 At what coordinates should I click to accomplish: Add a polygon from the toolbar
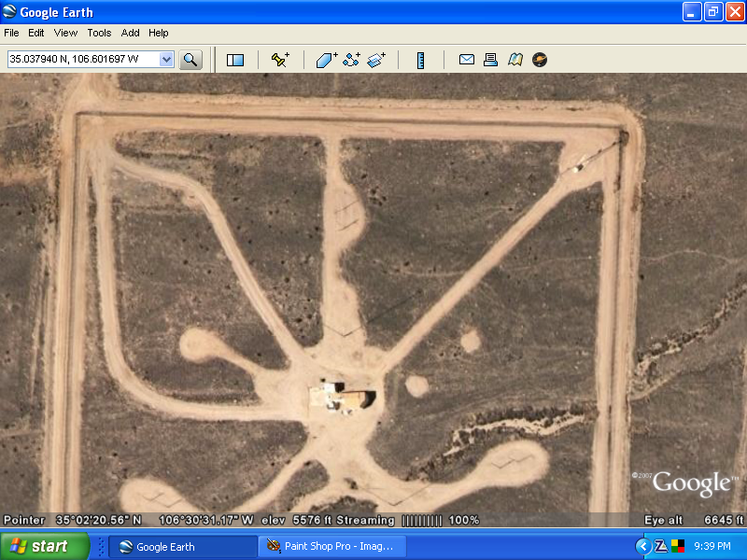[327, 60]
